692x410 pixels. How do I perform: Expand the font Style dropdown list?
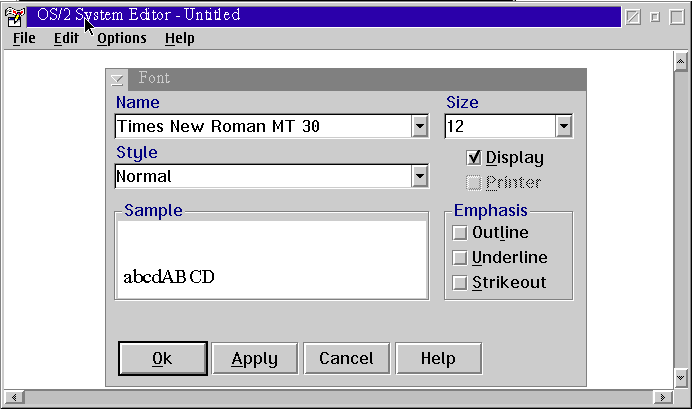(420, 177)
